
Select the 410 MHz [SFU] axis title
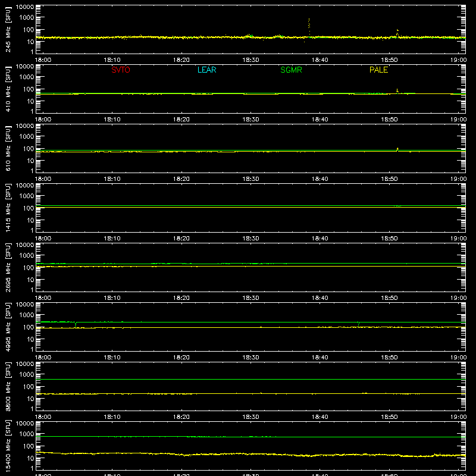pyautogui.click(x=8, y=89)
